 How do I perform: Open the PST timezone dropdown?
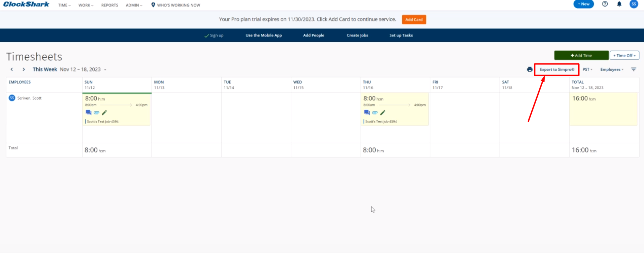tap(587, 69)
